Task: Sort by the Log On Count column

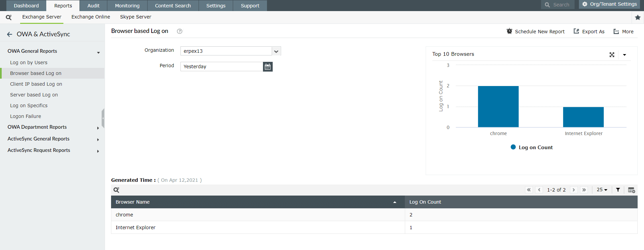Action: click(x=521, y=202)
